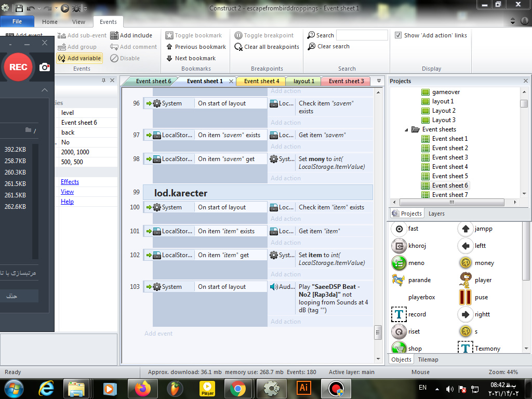This screenshot has height=399, width=532.
Task: Click the ribbon Search input field
Action: [362, 35]
